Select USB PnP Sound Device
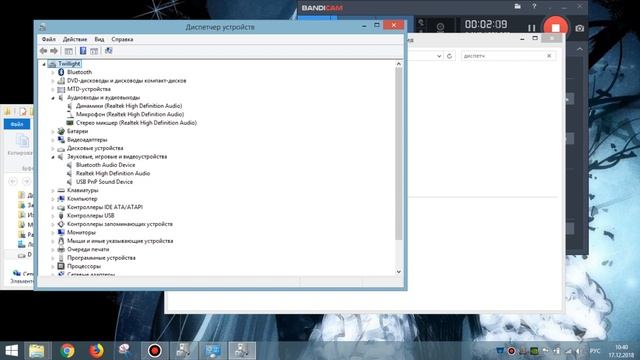Image resolution: width=640 pixels, height=360 pixels. [104, 182]
